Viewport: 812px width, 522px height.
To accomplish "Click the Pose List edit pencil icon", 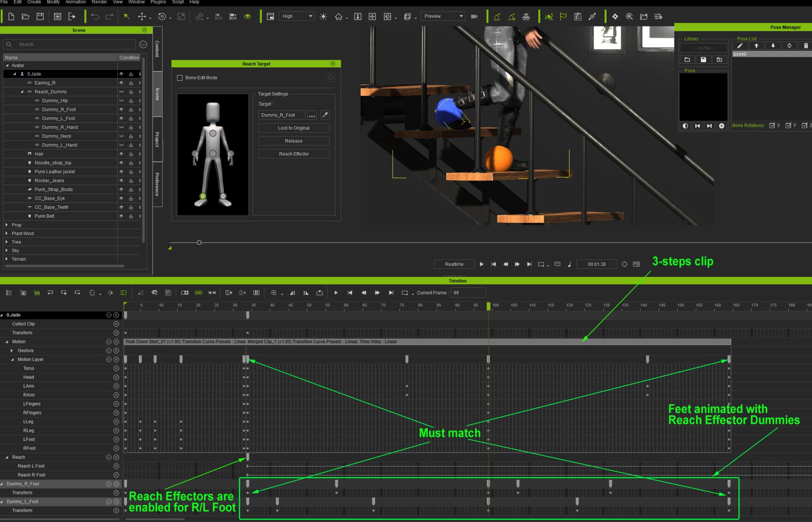I will pos(740,46).
